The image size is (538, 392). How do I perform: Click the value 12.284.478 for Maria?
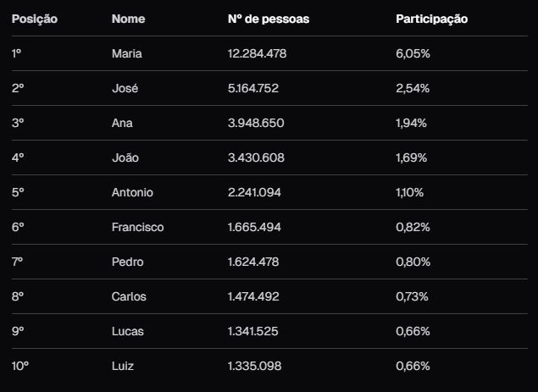(257, 53)
